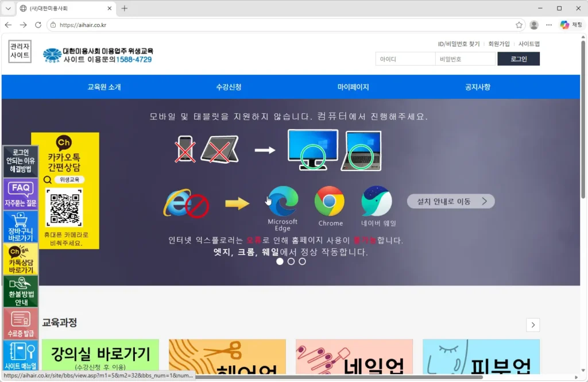The image size is (588, 382).
Task: Open the 헤어업 course card
Action: point(227,357)
